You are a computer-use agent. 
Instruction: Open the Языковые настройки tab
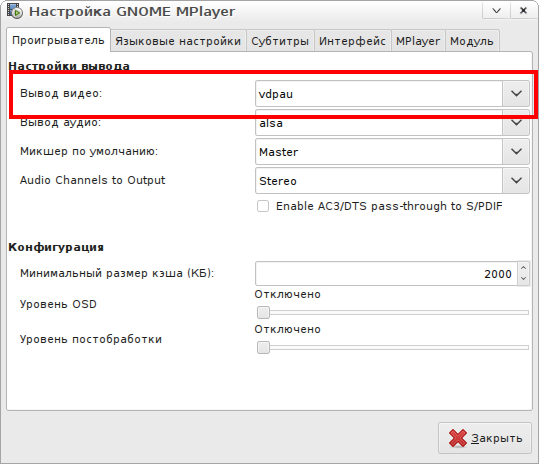[x=178, y=41]
